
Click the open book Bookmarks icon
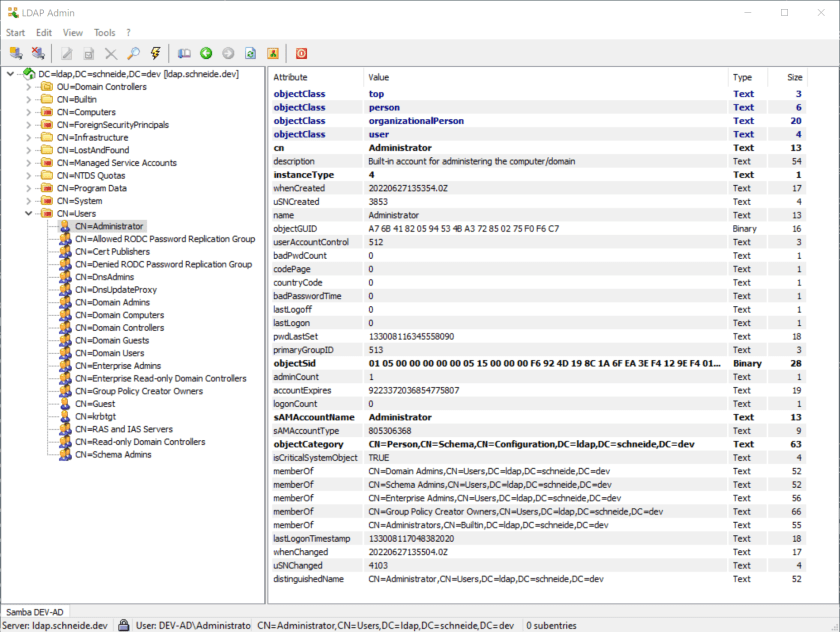[x=184, y=53]
